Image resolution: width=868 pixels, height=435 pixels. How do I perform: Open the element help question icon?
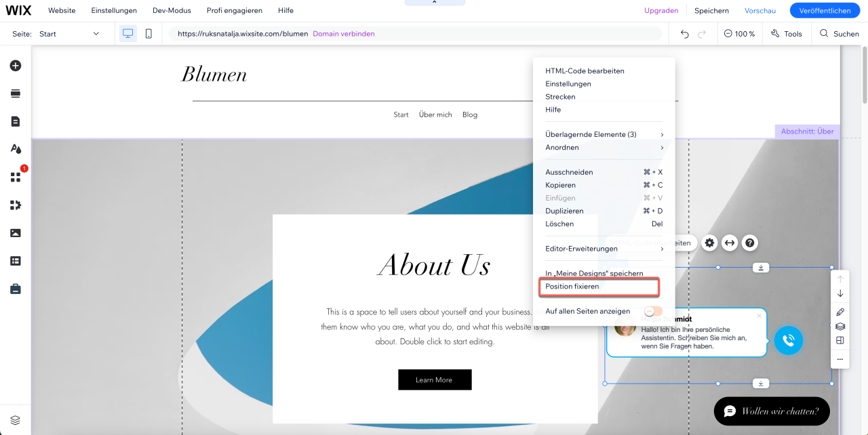(749, 243)
